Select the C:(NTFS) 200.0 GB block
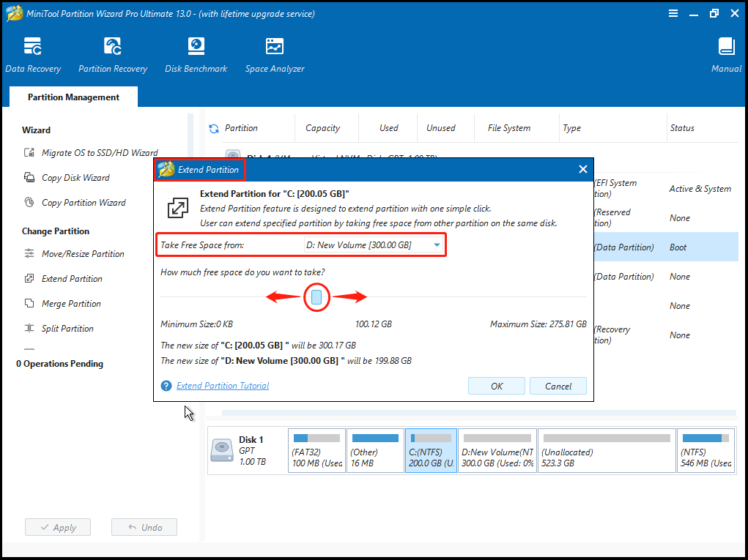748x560 pixels. click(x=432, y=450)
